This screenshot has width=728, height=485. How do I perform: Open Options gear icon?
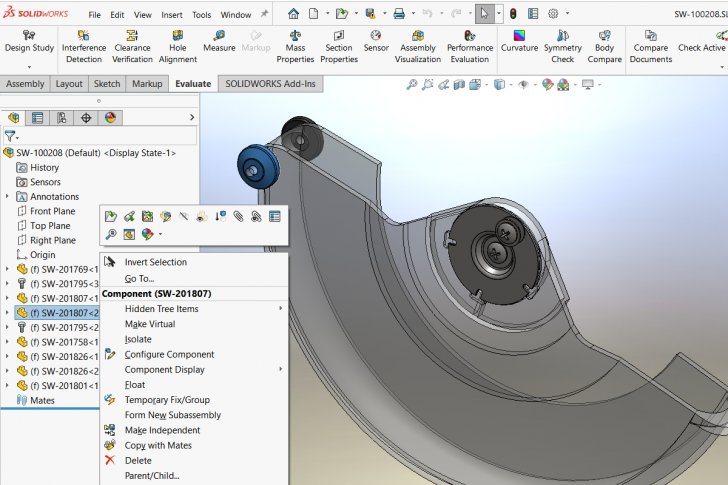click(x=553, y=14)
